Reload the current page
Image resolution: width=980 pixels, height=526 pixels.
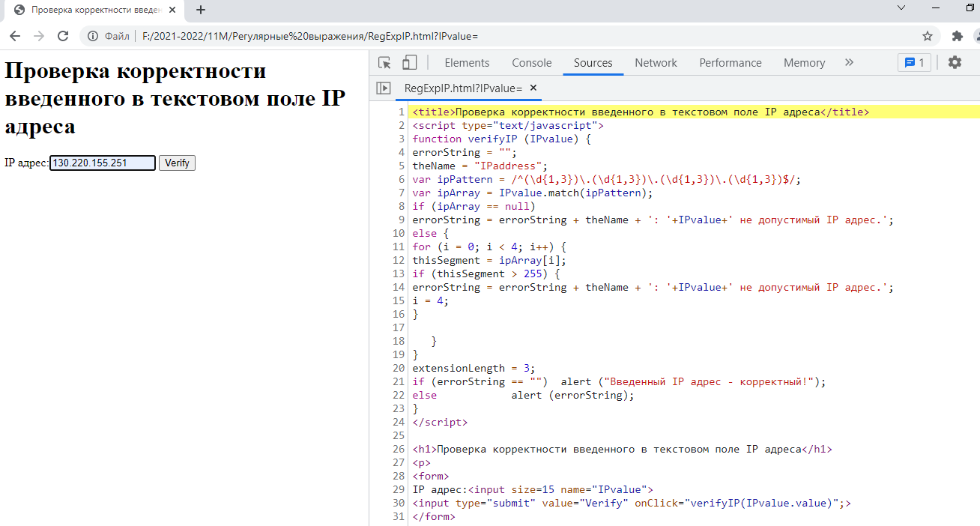pyautogui.click(x=63, y=36)
